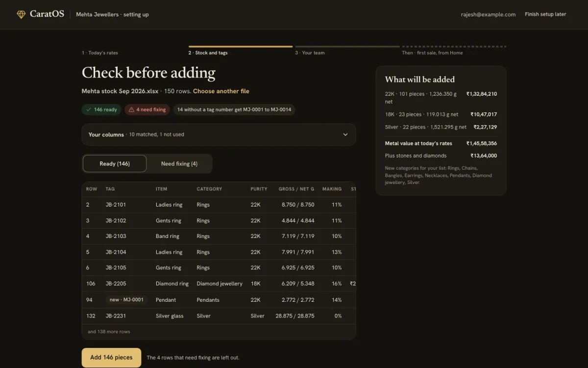Click the 'and 138 more rows' footer text
588x368 pixels.
click(109, 332)
